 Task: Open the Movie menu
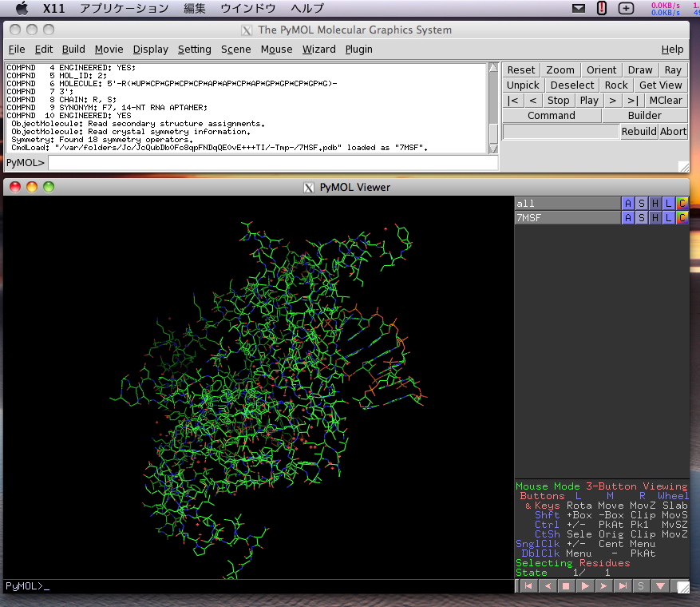[109, 50]
